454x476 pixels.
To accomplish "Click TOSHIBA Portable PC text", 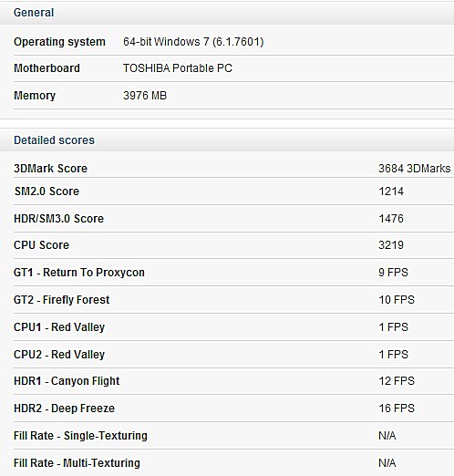I will click(x=178, y=68).
